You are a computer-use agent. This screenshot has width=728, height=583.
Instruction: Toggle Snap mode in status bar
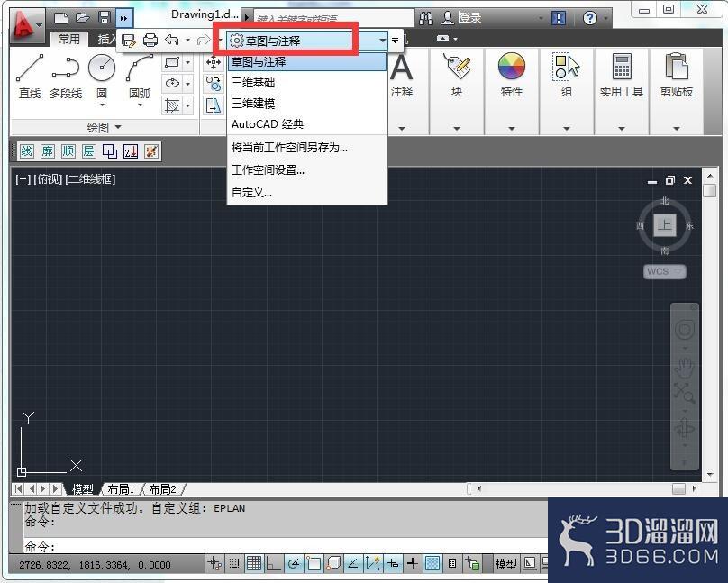coord(234,563)
